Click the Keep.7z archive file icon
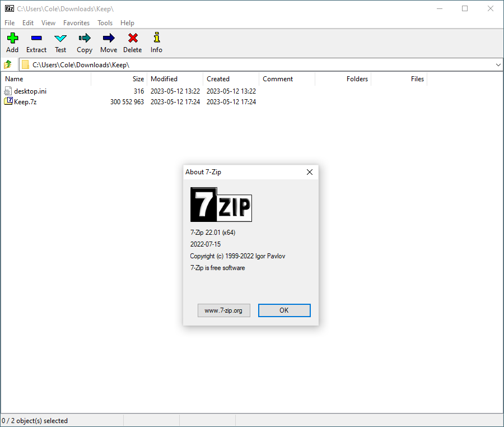Screen dimensions: 504x427 point(8,101)
